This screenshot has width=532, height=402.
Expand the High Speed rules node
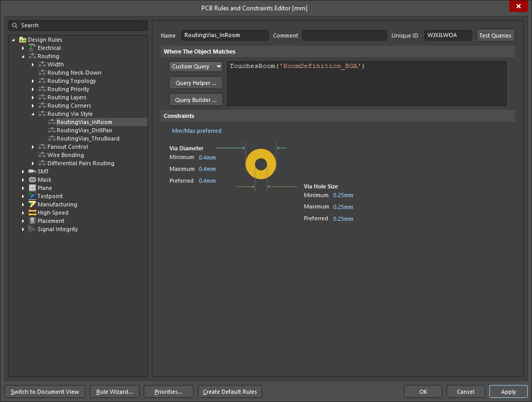(23, 213)
